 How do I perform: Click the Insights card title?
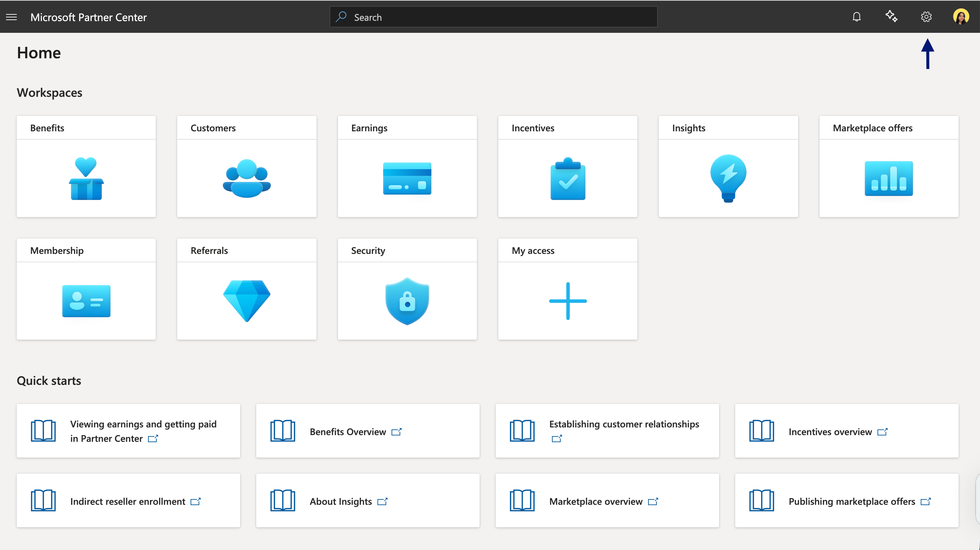[689, 128]
